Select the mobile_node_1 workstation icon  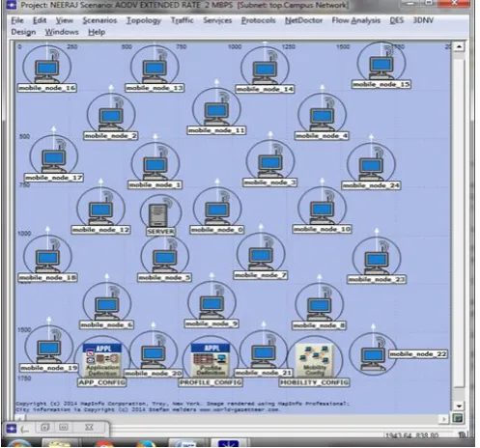tap(155, 168)
